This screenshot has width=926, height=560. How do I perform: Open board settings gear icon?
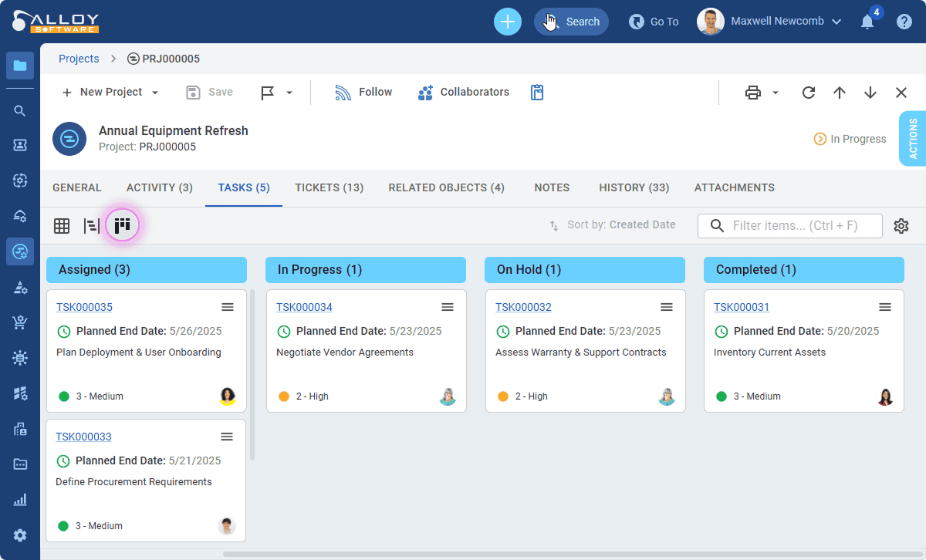coord(901,226)
